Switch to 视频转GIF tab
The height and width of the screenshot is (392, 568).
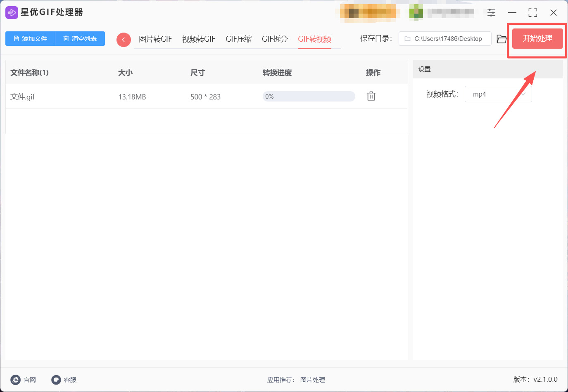coord(199,39)
